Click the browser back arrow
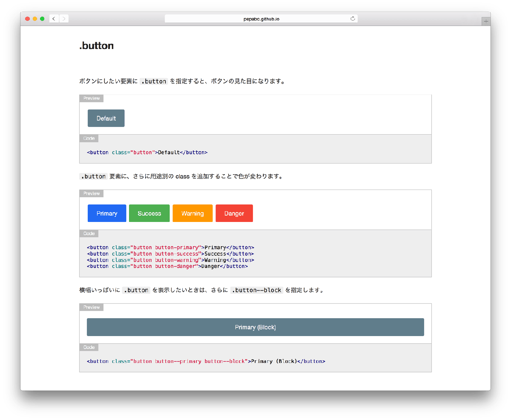Viewport: 511px width, 420px height. click(54, 19)
